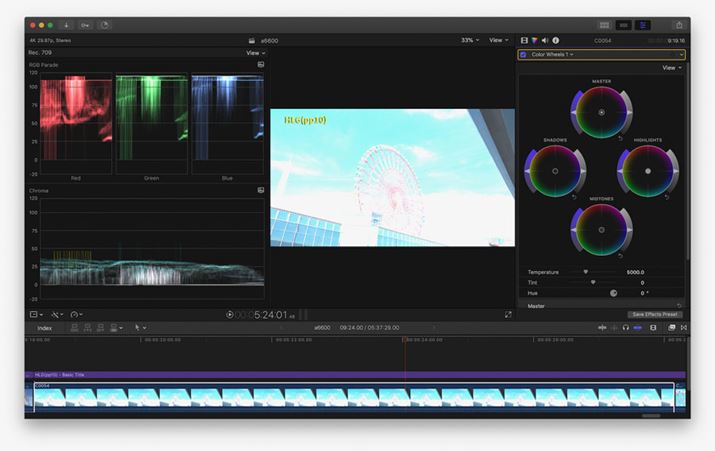Open the Video inspector tab icon
The height and width of the screenshot is (451, 715).
(524, 40)
